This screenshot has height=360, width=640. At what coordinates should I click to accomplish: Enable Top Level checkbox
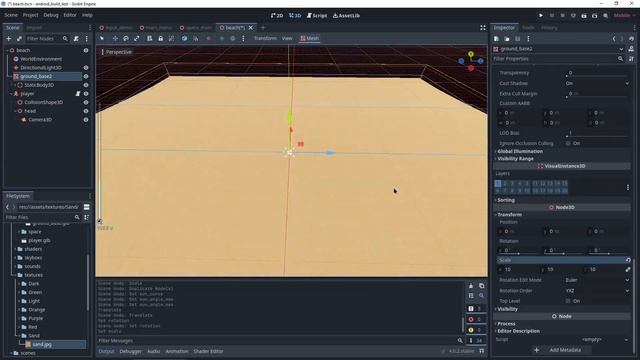[568, 301]
